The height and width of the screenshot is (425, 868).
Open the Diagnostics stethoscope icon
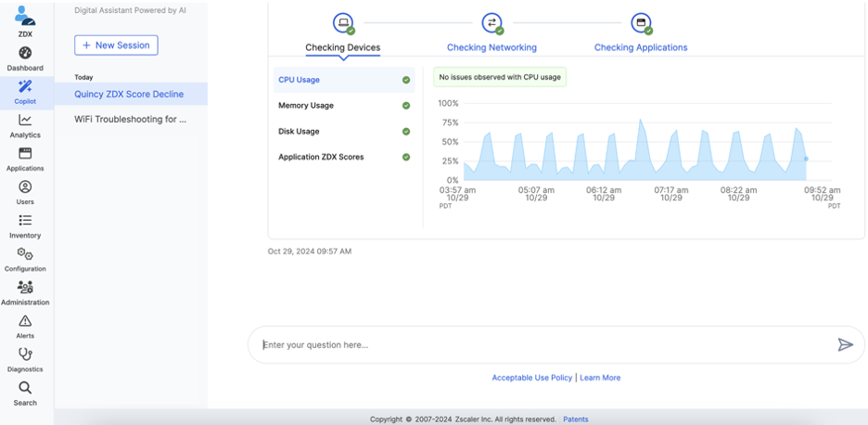(25, 354)
